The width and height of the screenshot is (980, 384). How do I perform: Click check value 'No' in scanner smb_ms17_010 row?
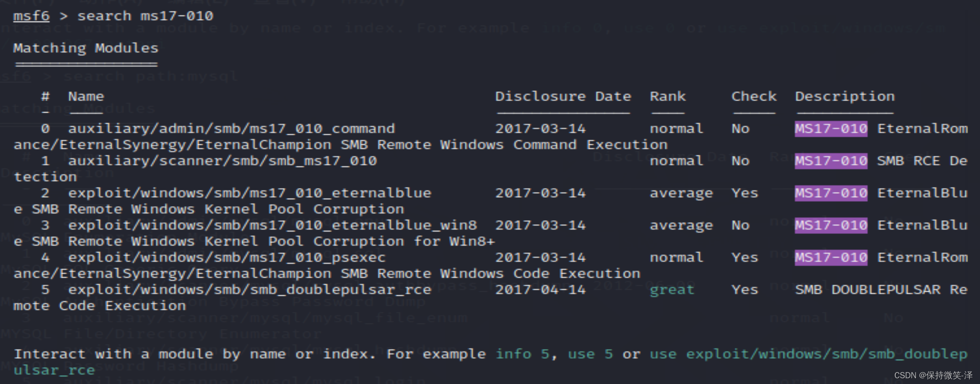click(740, 161)
